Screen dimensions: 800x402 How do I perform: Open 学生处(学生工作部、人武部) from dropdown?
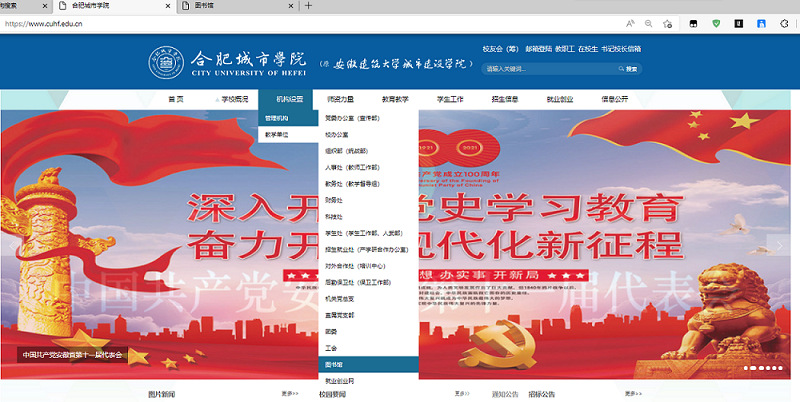click(368, 233)
